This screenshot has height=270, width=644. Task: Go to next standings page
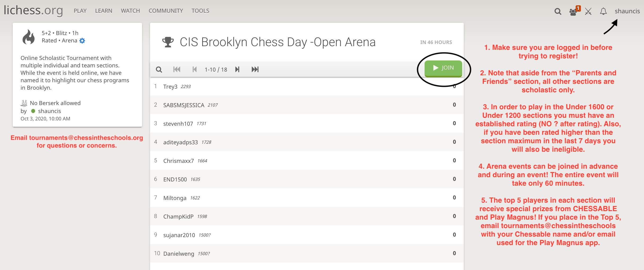click(x=237, y=69)
